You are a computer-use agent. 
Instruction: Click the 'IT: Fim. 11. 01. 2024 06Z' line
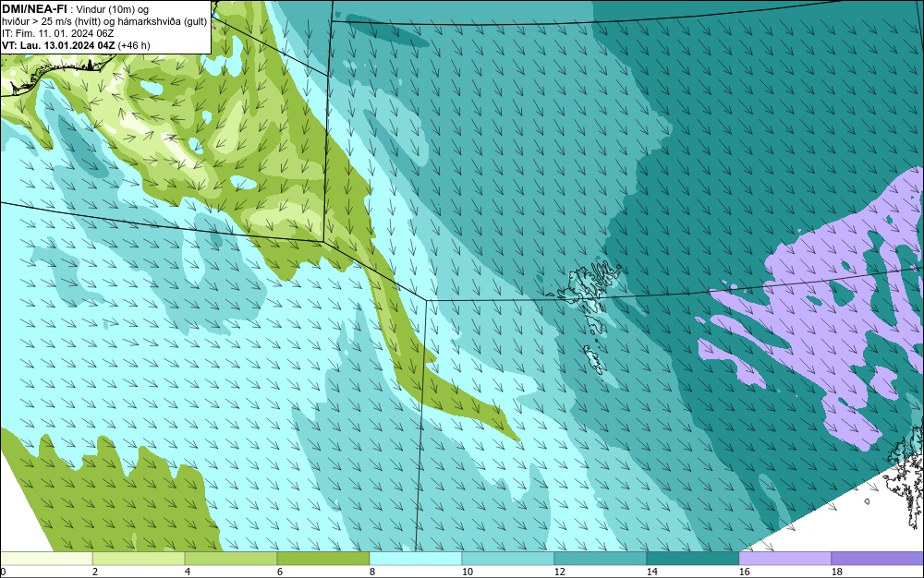[57, 33]
